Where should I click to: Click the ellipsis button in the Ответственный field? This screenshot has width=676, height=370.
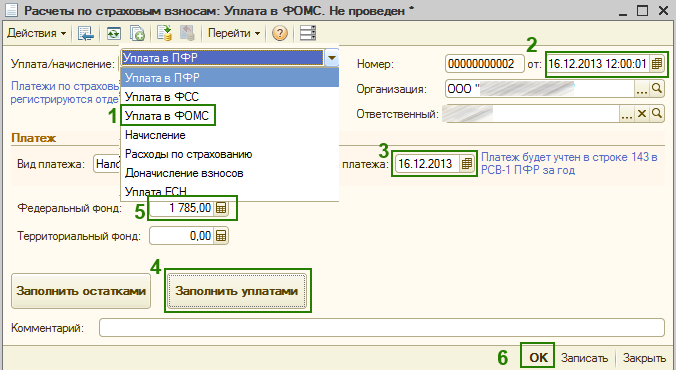(x=626, y=114)
